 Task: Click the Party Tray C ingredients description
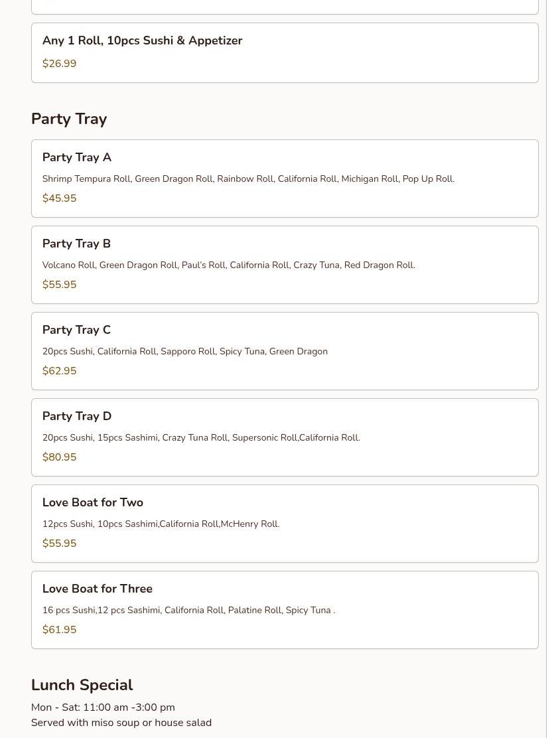[x=184, y=352]
